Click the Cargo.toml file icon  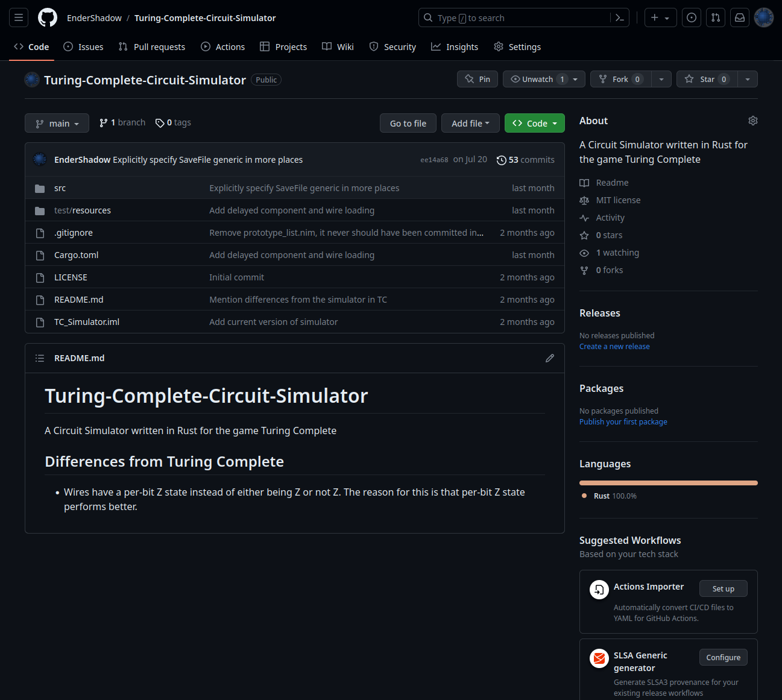pos(40,255)
